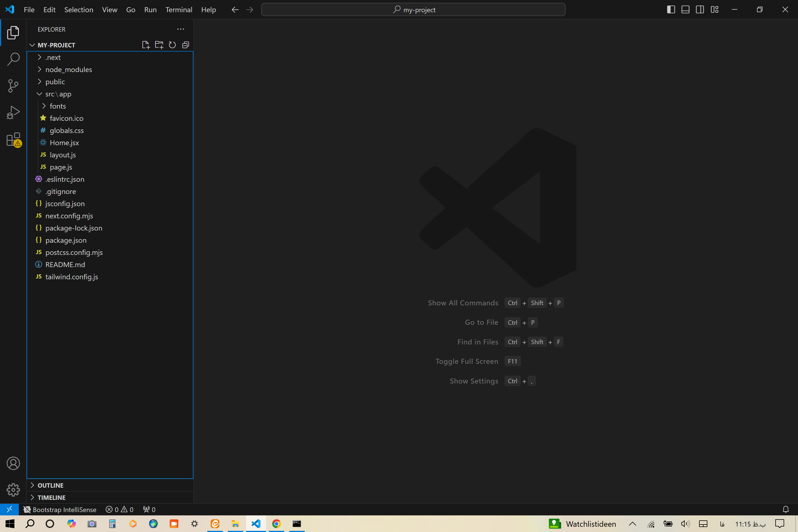Refresh the Explorer file tree
798x532 pixels.
(x=172, y=45)
